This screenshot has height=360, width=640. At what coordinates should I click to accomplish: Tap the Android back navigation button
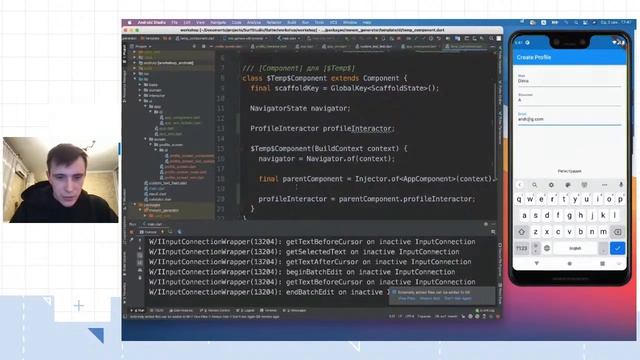[x=537, y=264]
